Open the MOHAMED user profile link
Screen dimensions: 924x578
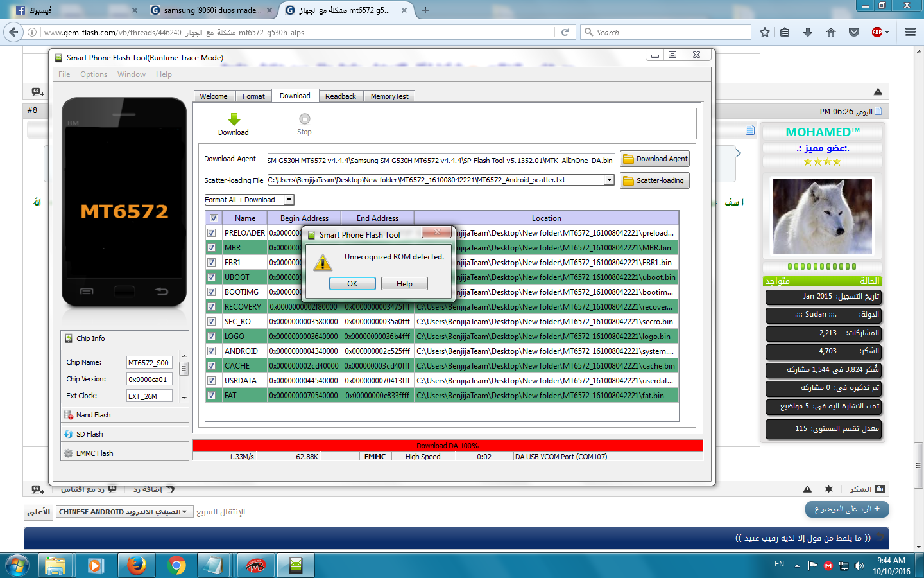pos(823,132)
